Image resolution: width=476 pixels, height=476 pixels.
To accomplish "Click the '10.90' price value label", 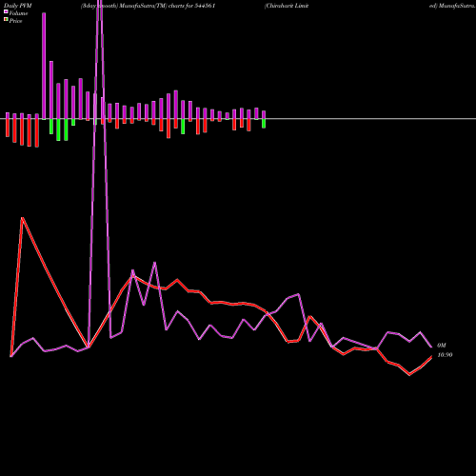I will click(445, 355).
